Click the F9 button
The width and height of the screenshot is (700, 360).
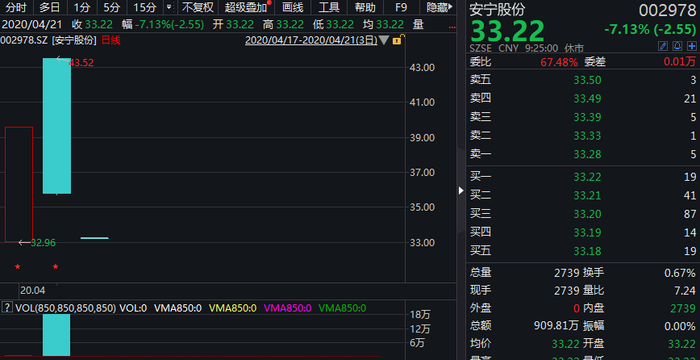[x=401, y=7]
